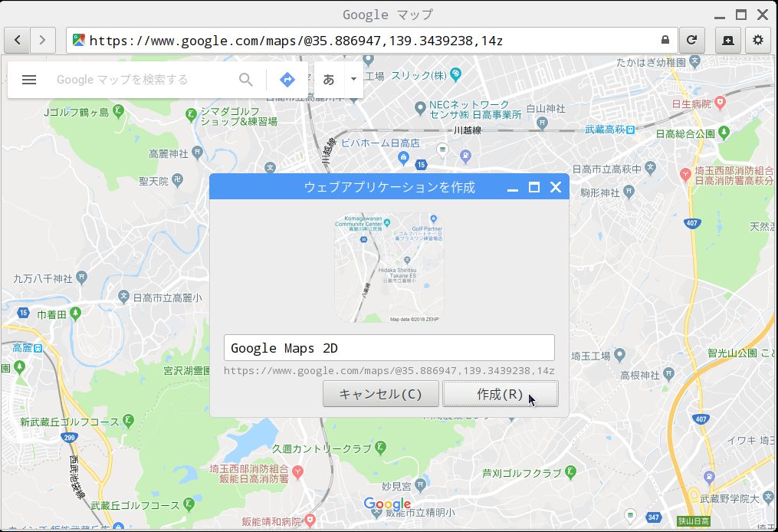Go forward with the browser forward arrow
The image size is (778, 532).
[x=43, y=40]
